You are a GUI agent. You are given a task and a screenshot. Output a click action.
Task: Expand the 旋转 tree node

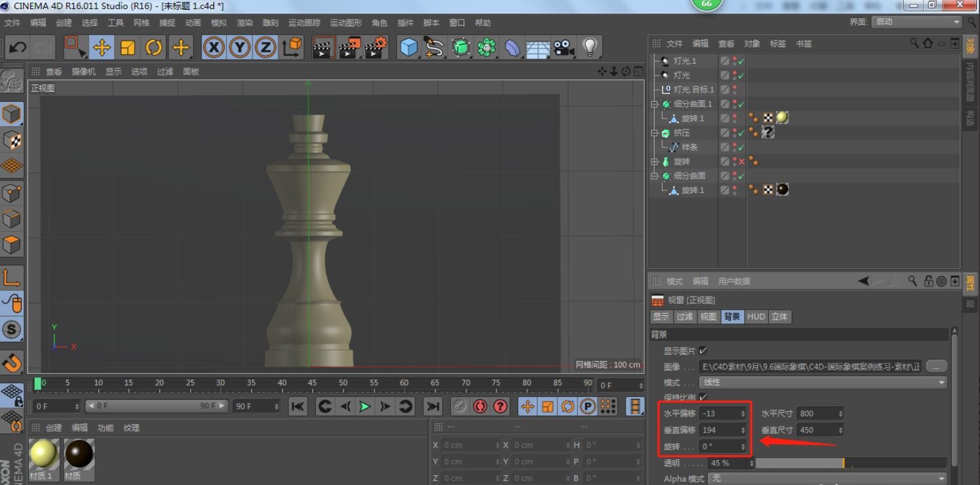(654, 162)
